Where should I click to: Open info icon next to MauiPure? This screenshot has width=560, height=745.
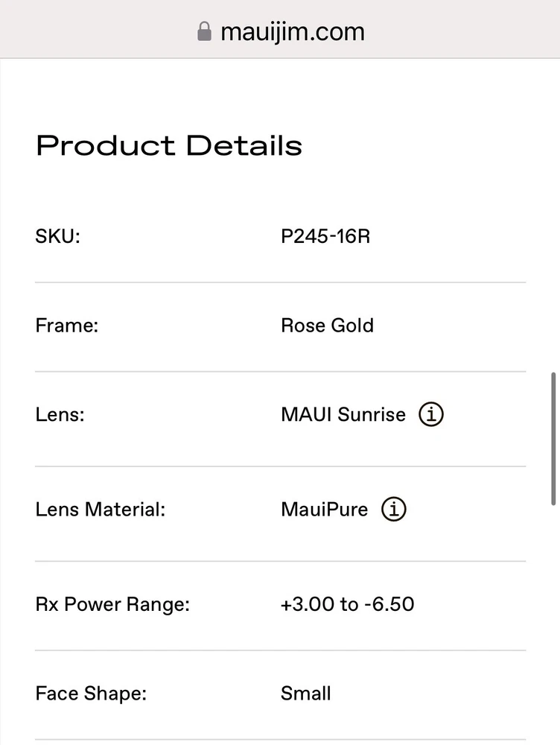click(x=394, y=510)
